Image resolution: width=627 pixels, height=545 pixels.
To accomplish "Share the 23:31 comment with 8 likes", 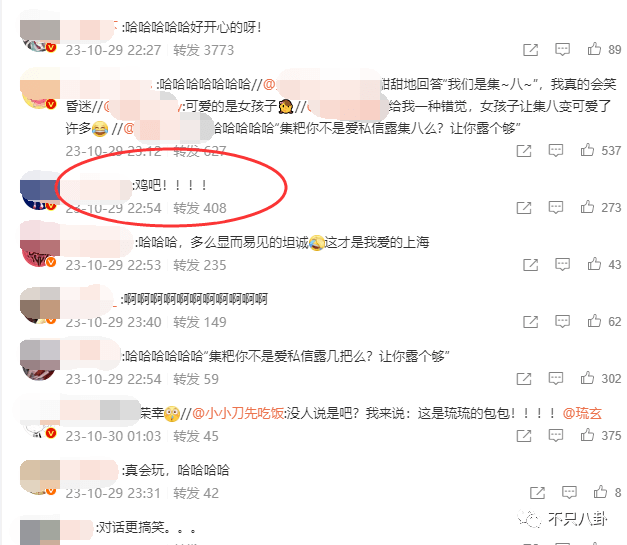I will point(537,493).
